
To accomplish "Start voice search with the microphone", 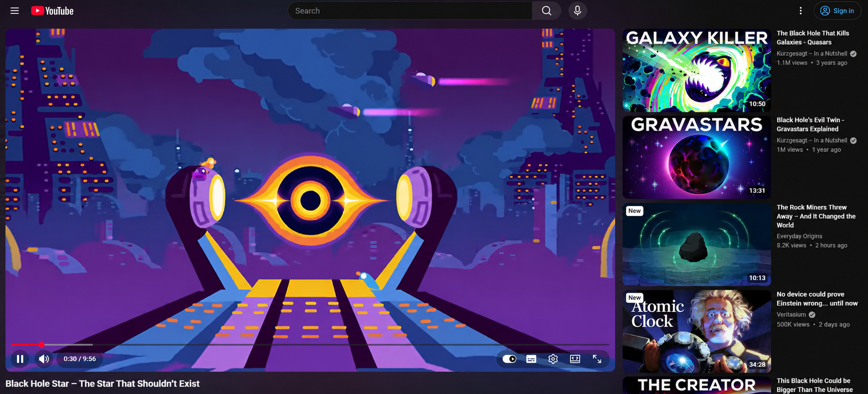I will pyautogui.click(x=577, y=11).
